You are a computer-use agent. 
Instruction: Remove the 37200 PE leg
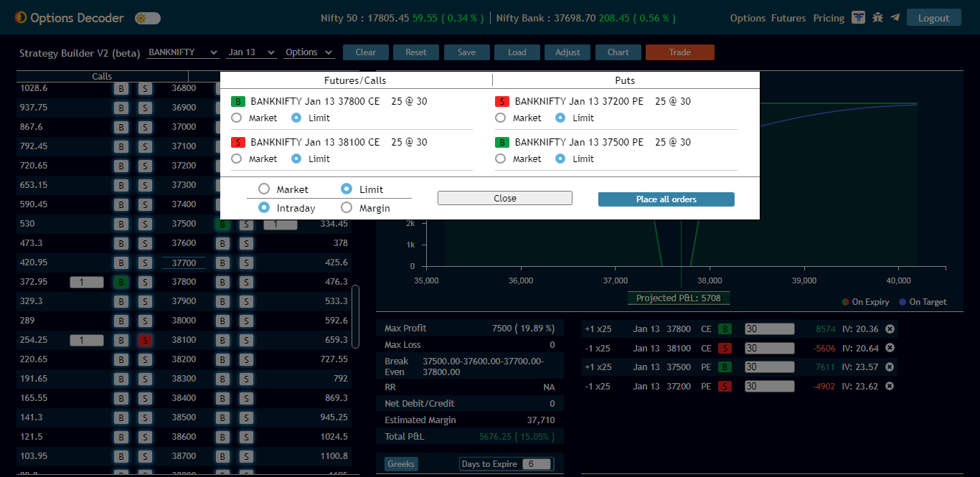(x=890, y=386)
